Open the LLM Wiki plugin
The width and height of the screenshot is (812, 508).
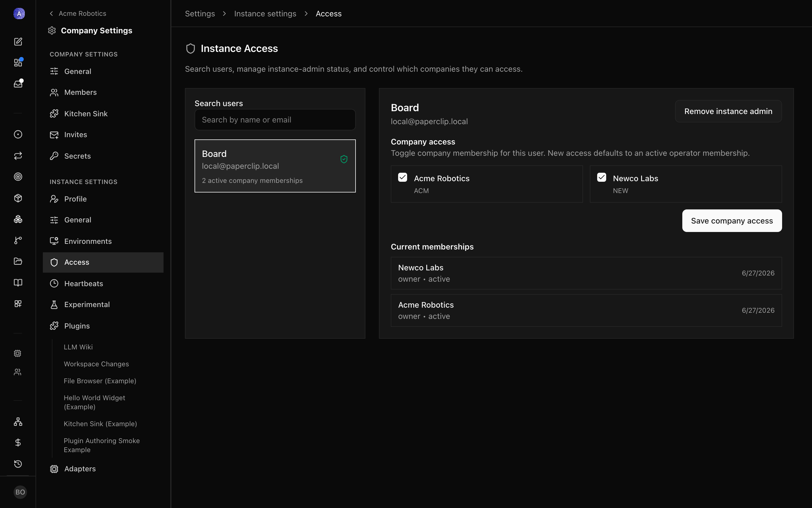tap(78, 347)
